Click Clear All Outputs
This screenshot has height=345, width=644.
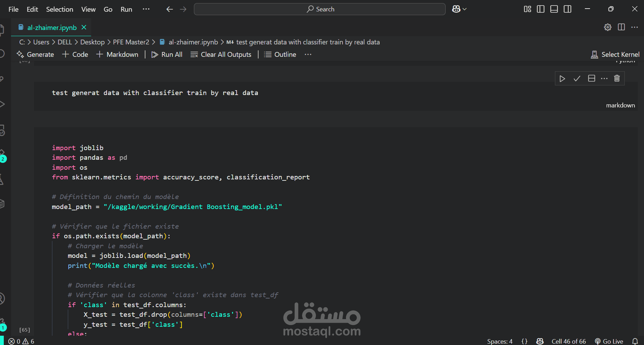pyautogui.click(x=221, y=54)
